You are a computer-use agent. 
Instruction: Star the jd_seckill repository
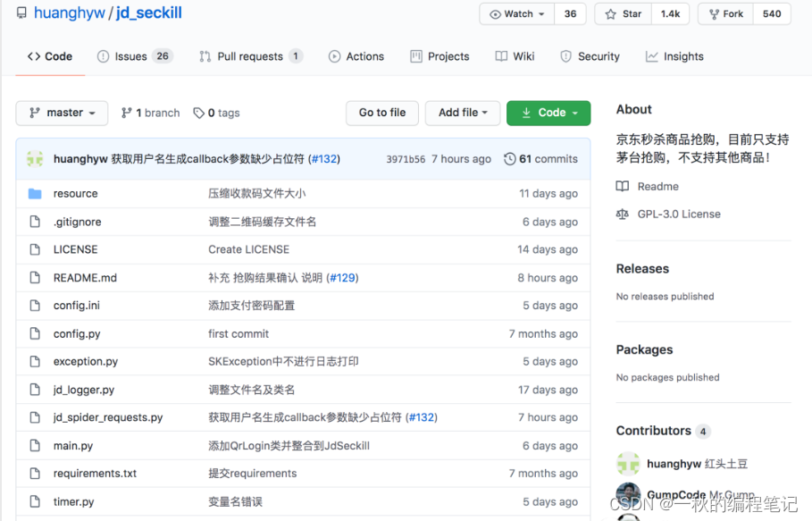click(x=623, y=14)
